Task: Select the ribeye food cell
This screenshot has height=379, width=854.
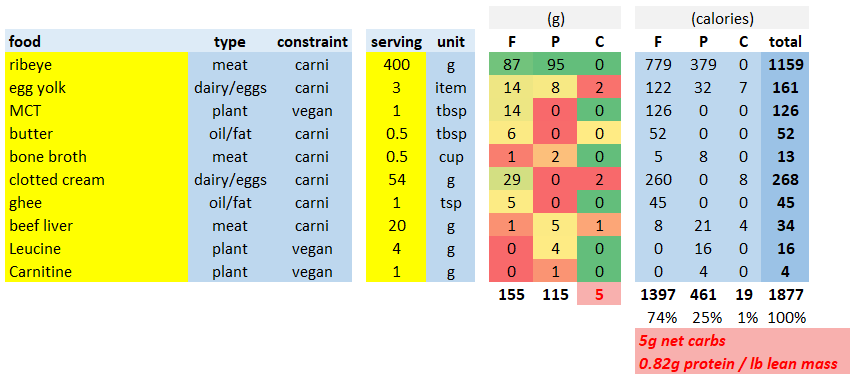Action: (96, 64)
